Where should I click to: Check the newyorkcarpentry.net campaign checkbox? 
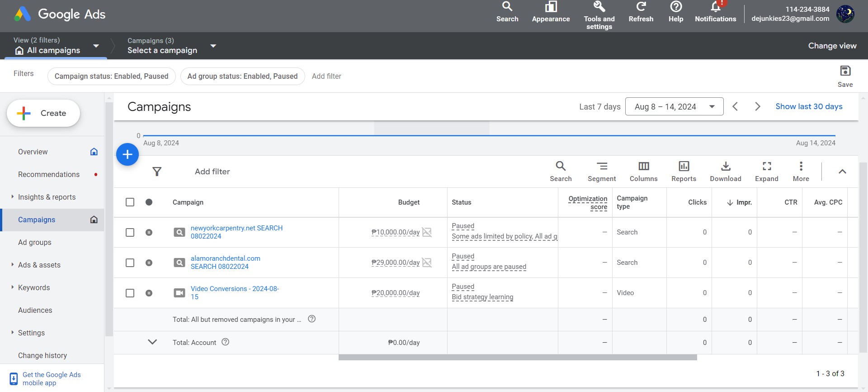pyautogui.click(x=130, y=232)
